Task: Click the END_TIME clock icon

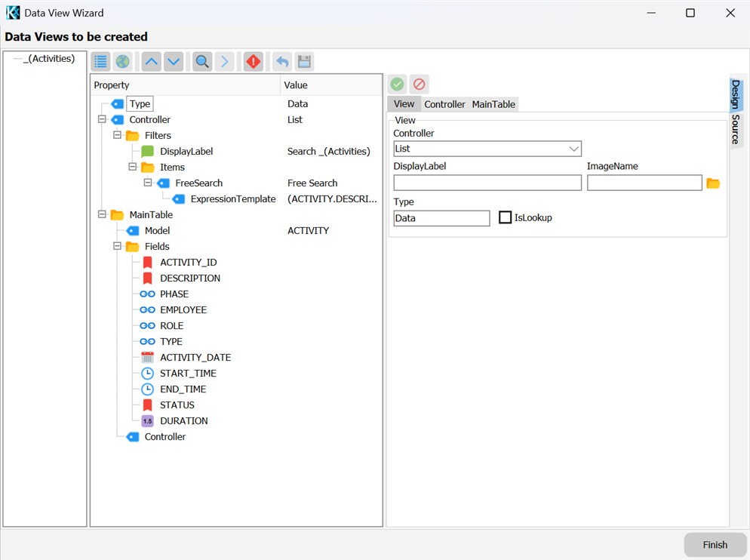Action: (x=148, y=389)
